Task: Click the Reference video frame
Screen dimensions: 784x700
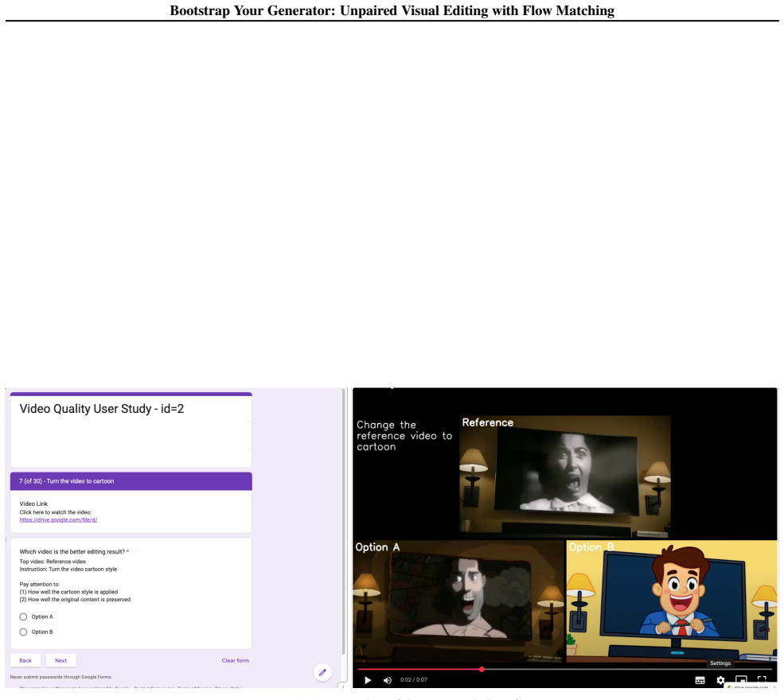Action: point(565,477)
